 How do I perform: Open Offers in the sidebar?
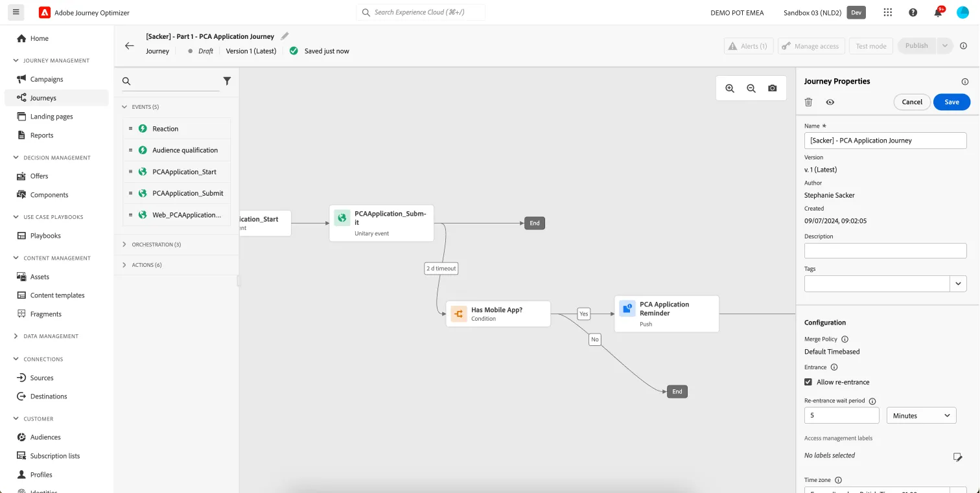(39, 176)
